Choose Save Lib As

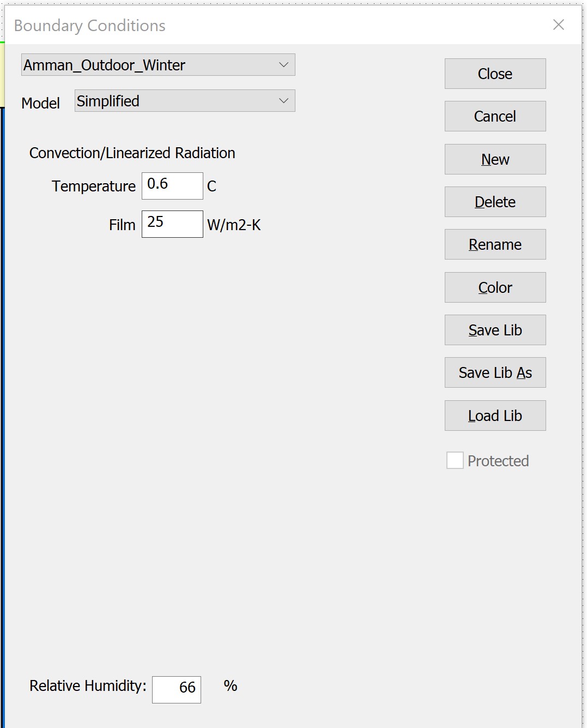click(x=495, y=372)
